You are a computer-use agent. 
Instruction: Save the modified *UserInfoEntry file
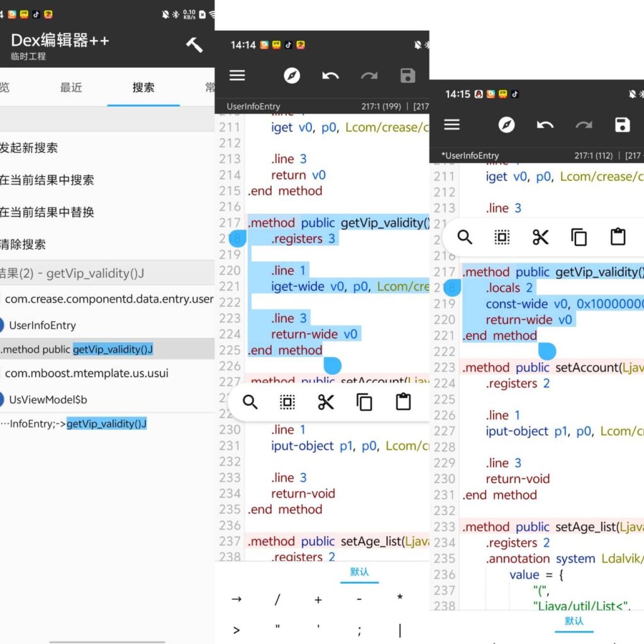[x=622, y=125]
